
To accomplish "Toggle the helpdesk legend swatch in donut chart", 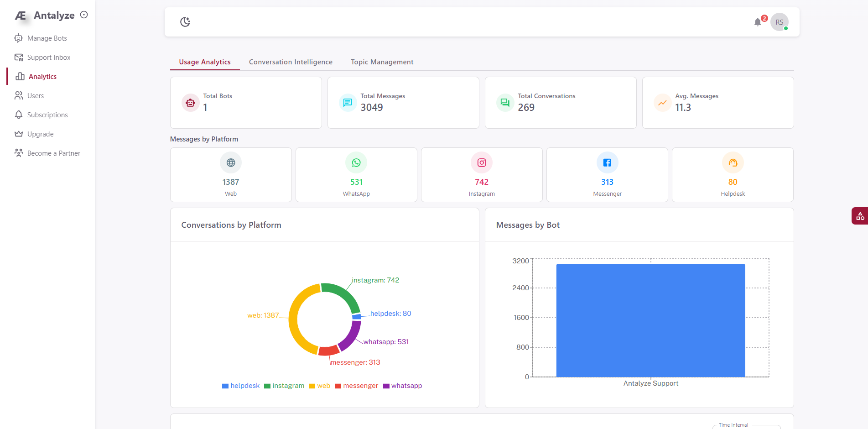I will click(225, 386).
